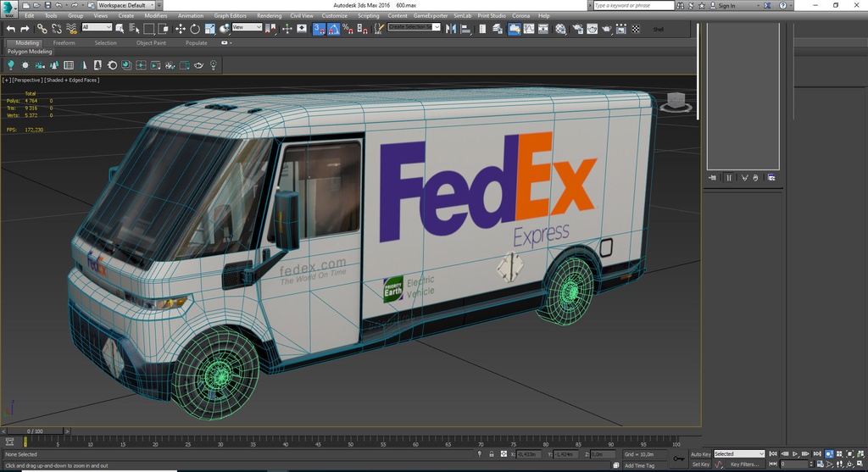Click the time slider showing 0 / 100
The height and width of the screenshot is (472, 868).
click(x=34, y=431)
